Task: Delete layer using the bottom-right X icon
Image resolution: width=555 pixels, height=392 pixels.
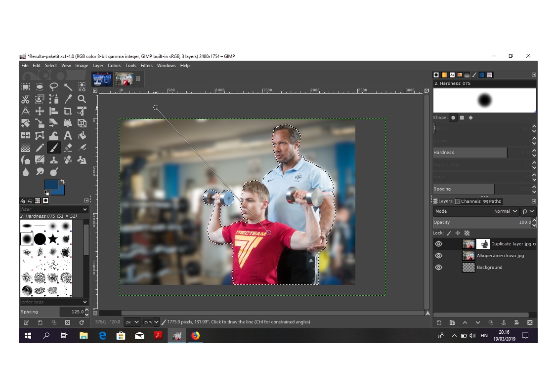Action: click(529, 322)
